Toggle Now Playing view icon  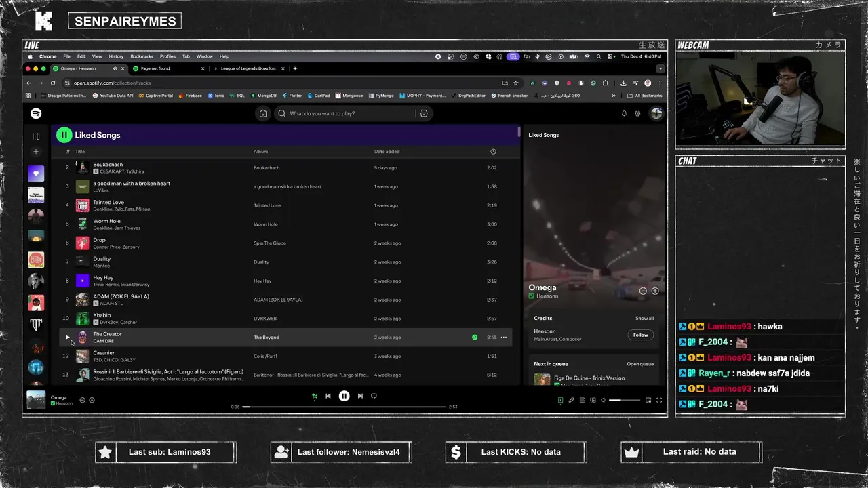560,400
